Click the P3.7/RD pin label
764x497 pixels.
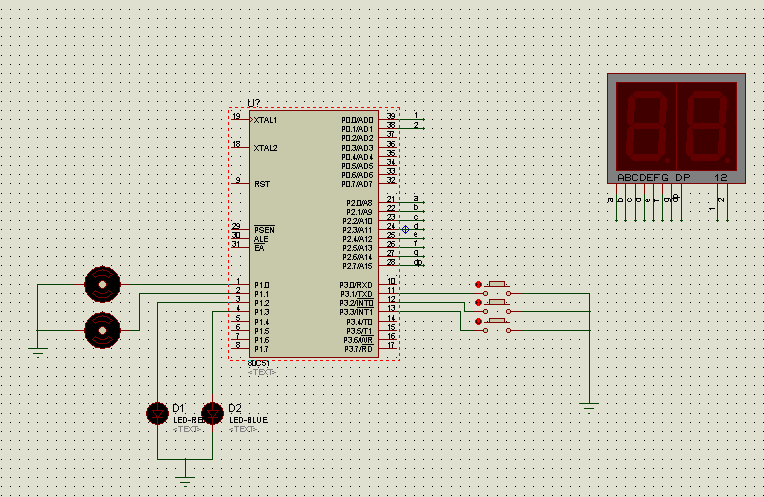(x=358, y=349)
